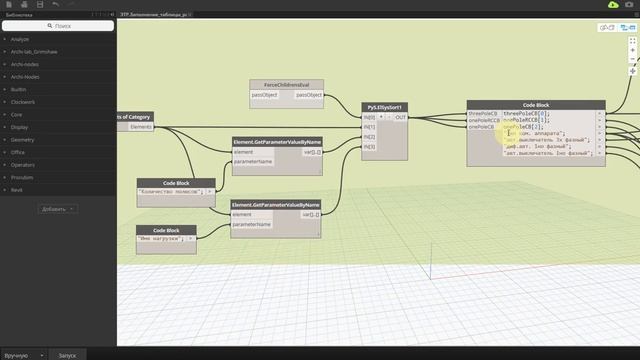Click var[]..[] output of upper GetParameterValueByName
640x360 pixels.
[x=313, y=152]
